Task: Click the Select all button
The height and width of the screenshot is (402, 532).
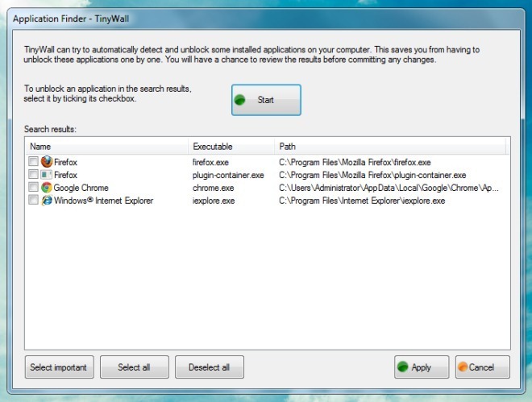Action: [x=135, y=367]
